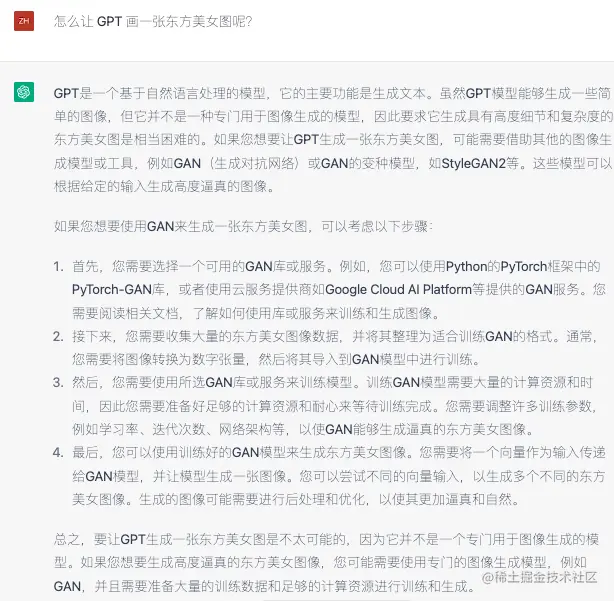Click the summary paragraph starting with "总之"
The width and height of the screenshot is (614, 601).
point(327,563)
